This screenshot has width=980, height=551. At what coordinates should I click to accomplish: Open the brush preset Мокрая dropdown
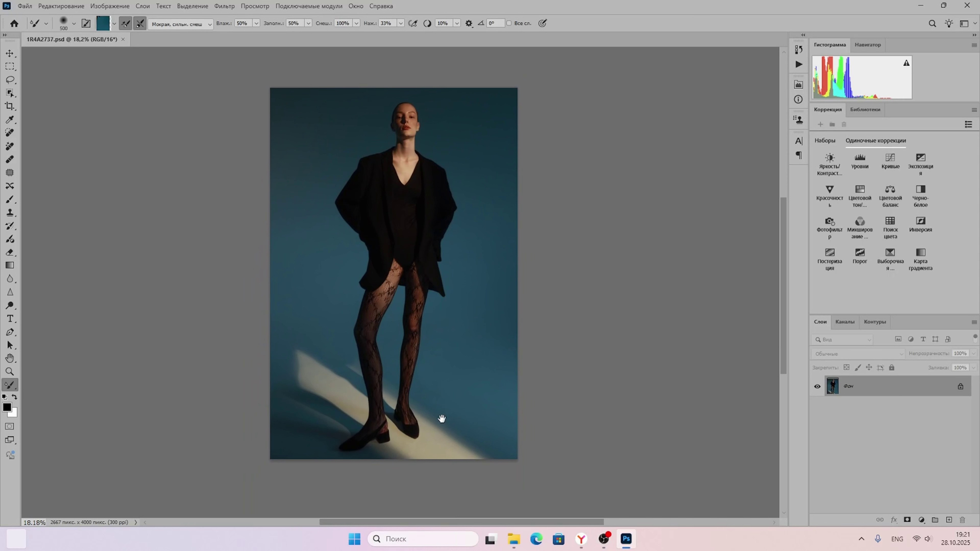pyautogui.click(x=180, y=24)
